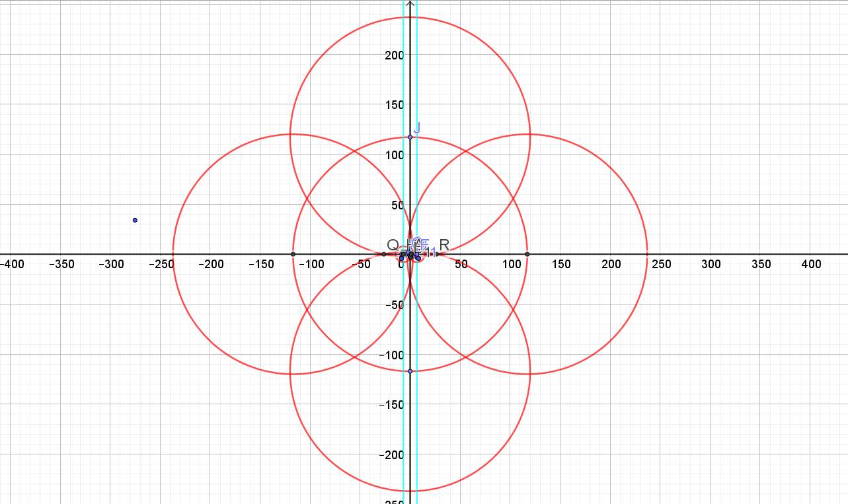Click the -300 tick label on the x-axis
The width and height of the screenshot is (848, 504).
point(111,265)
